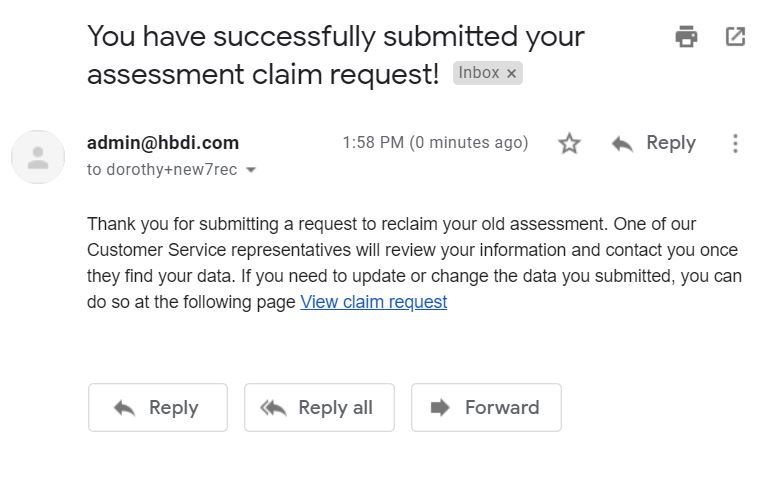765x493 pixels.
Task: Print this email using the printer icon
Action: tap(686, 37)
